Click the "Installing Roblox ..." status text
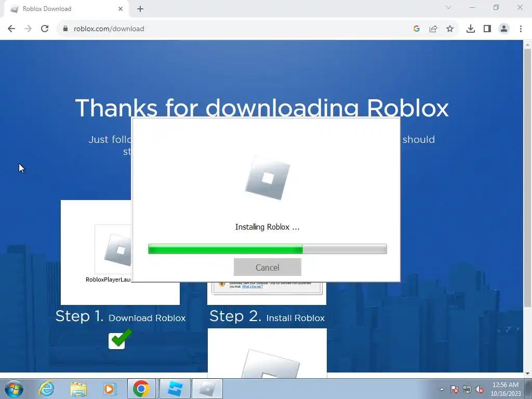This screenshot has height=399, width=532. (268, 227)
